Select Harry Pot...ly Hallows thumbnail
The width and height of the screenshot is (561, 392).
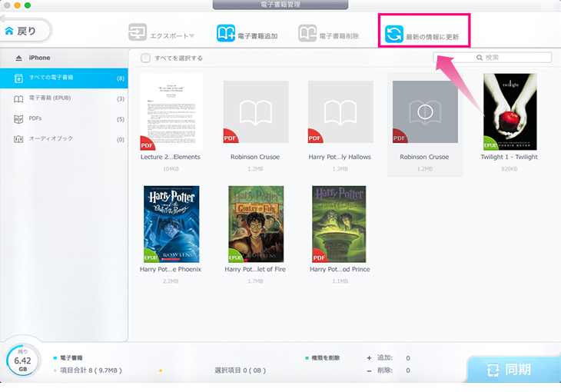tap(340, 111)
